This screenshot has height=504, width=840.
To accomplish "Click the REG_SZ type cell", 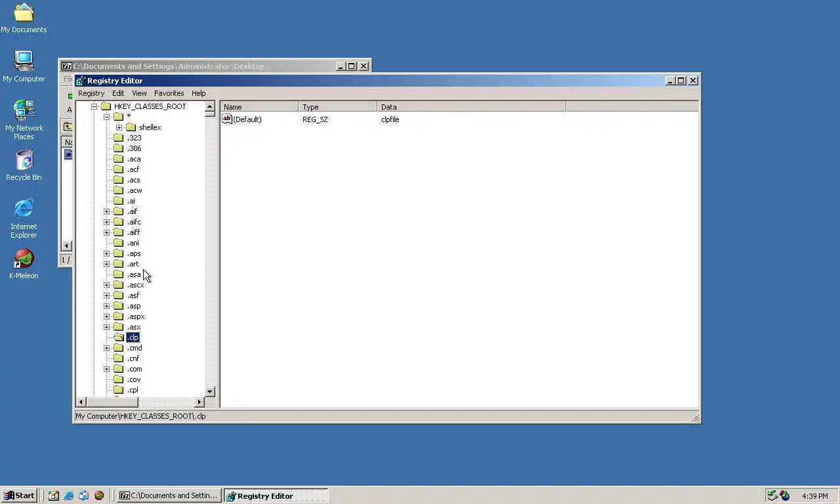I will (x=315, y=119).
